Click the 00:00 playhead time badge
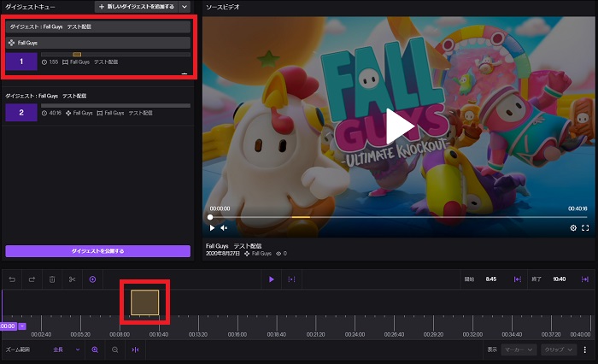 pos(9,326)
